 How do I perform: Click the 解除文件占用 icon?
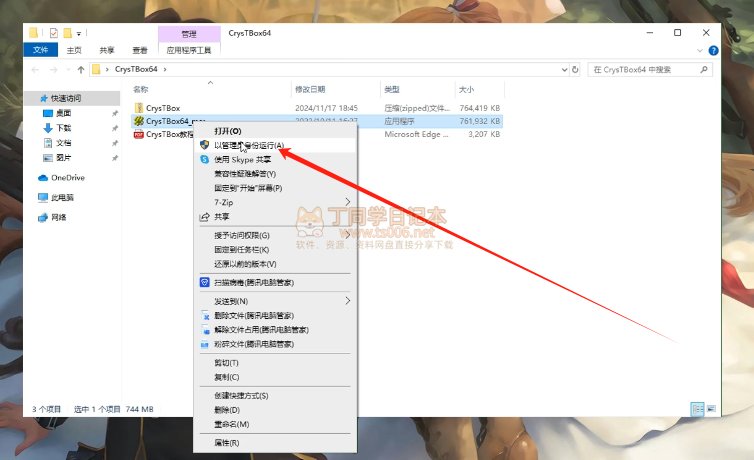click(205, 330)
